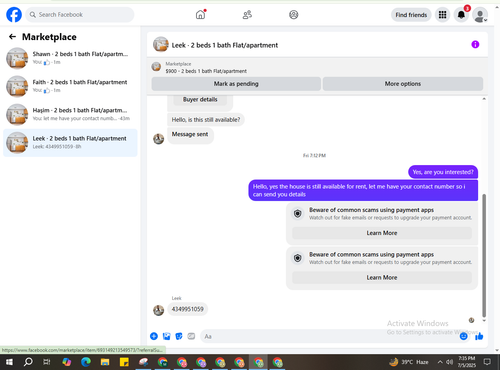500x370 pixels.
Task: Click chat scroll up arrow
Action: click(484, 99)
